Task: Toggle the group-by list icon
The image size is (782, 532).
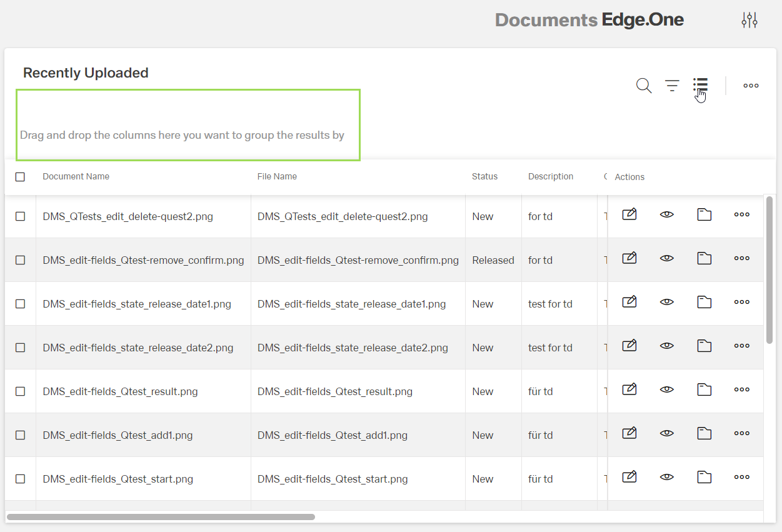Action: 700,86
